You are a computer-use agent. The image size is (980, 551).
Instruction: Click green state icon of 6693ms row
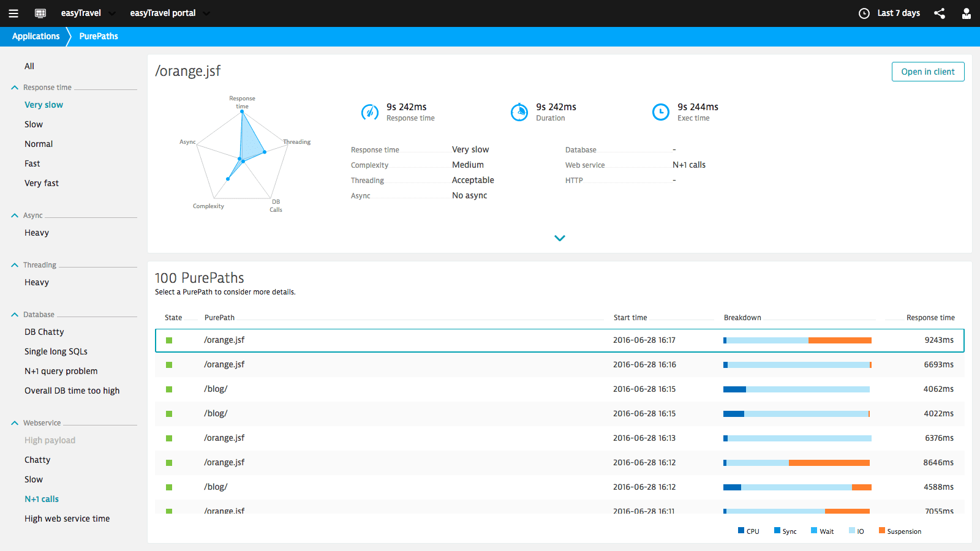169,365
